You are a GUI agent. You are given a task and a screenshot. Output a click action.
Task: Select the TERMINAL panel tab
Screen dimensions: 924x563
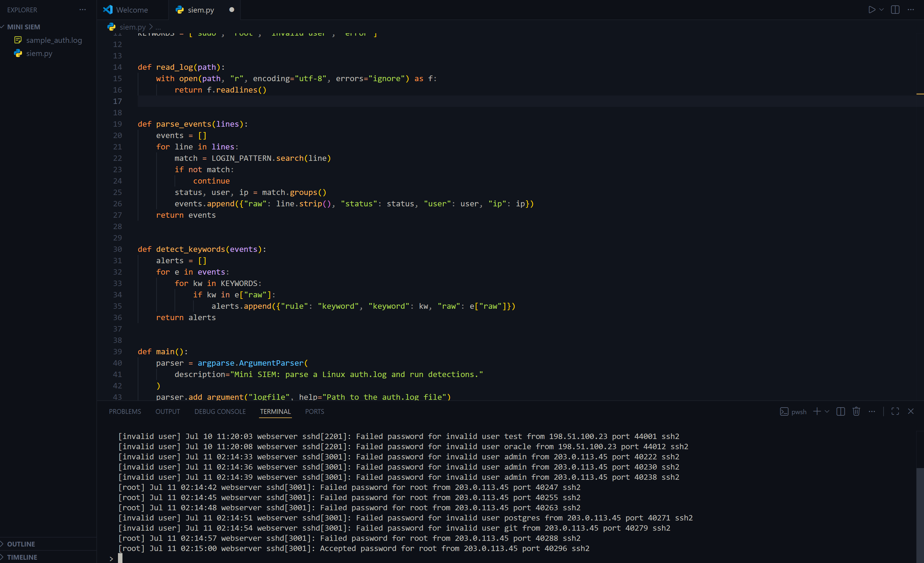276,411
